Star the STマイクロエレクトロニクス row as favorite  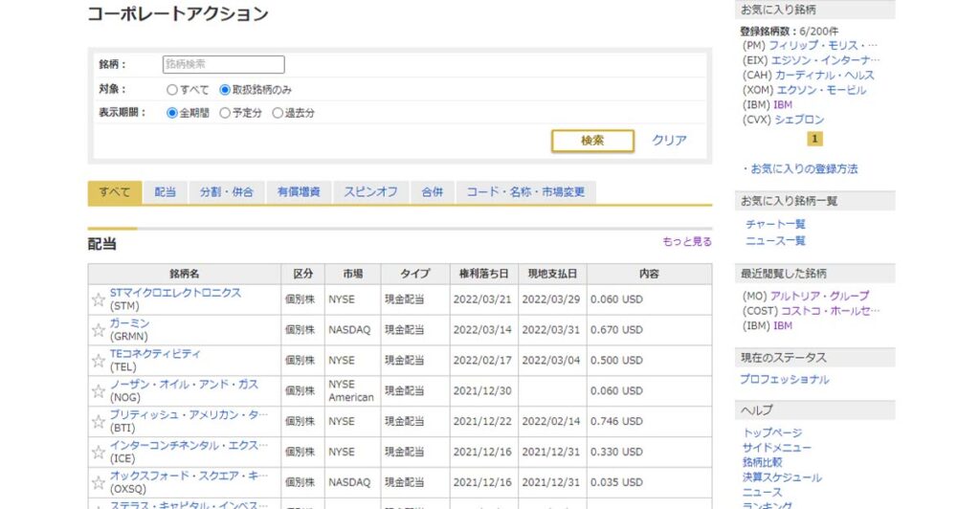pyautogui.click(x=98, y=299)
